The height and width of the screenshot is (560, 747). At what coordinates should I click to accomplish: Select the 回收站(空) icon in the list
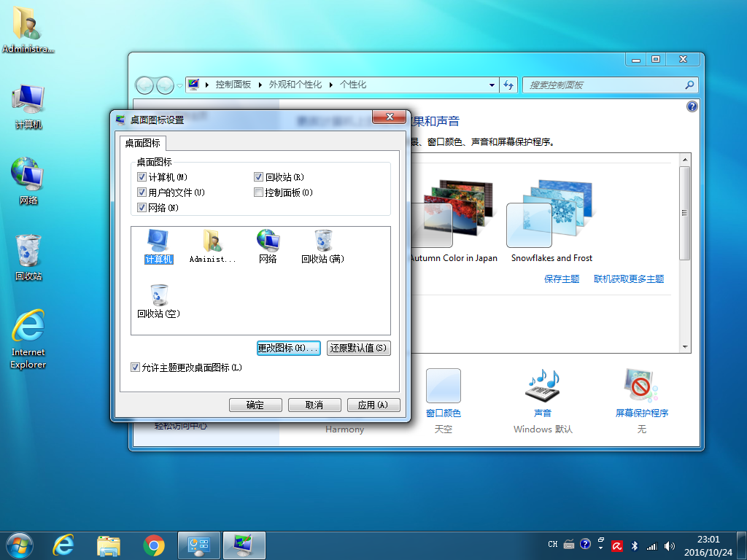[x=158, y=301]
